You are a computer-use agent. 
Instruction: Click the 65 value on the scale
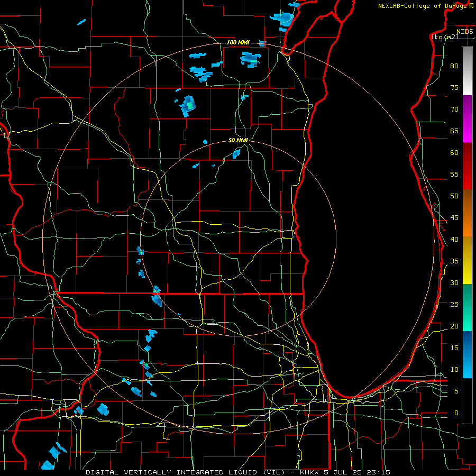pyautogui.click(x=454, y=131)
